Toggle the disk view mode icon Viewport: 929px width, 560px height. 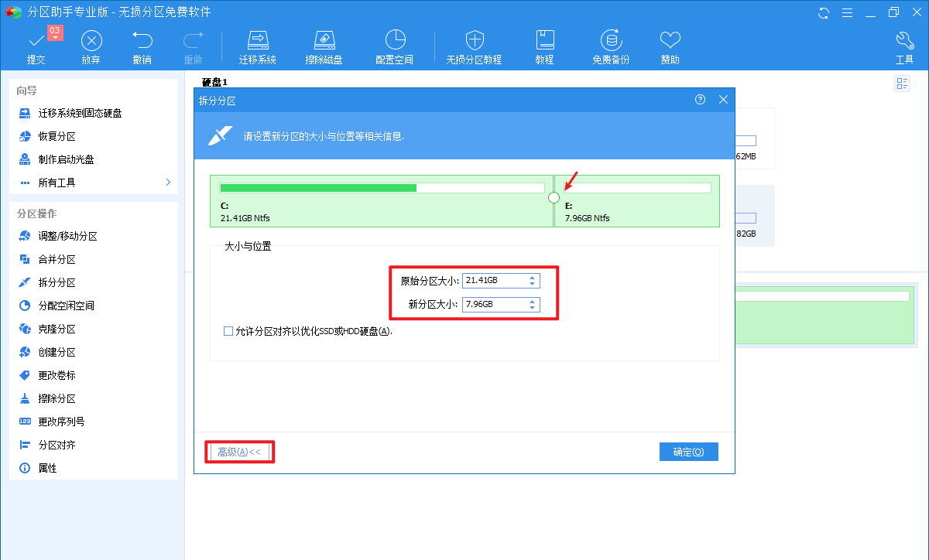903,84
